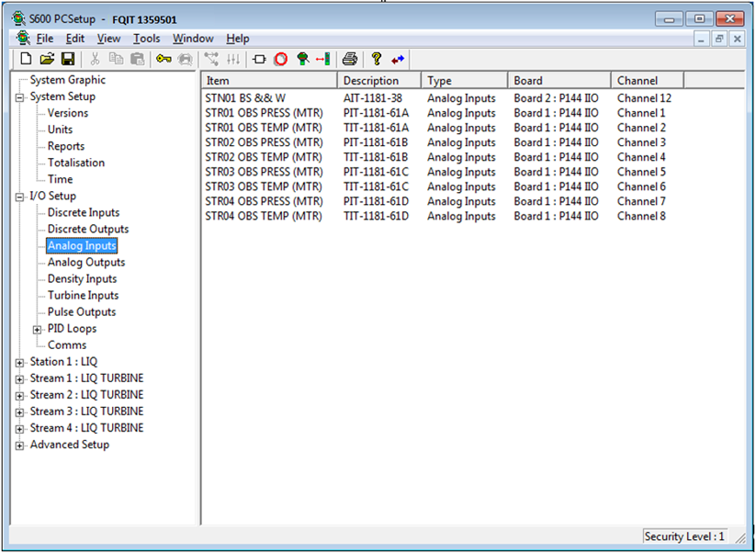Screen dimensions: 756x553
Task: Click the yellow question mark help icon
Action: [377, 60]
